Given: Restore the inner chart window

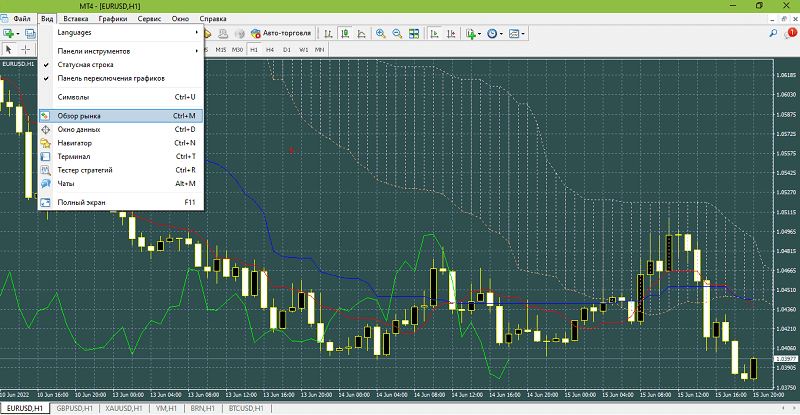Looking at the screenshot, I should pyautogui.click(x=784, y=19).
